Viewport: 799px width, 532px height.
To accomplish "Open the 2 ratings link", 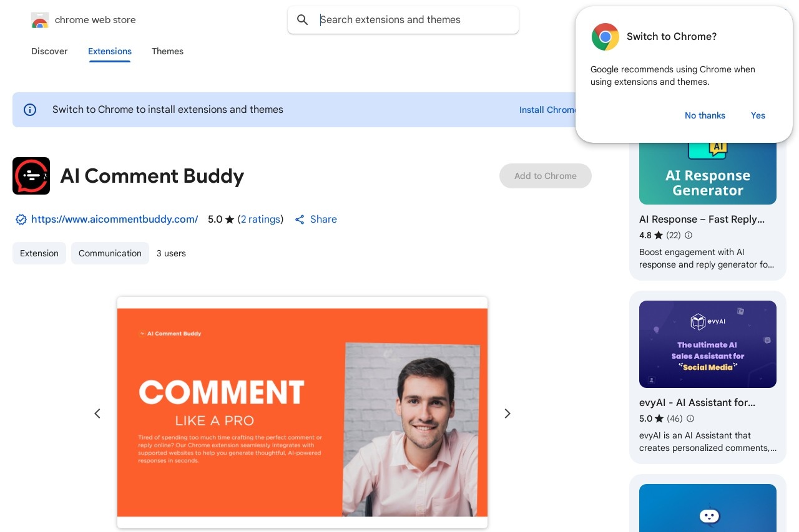I will tap(260, 220).
